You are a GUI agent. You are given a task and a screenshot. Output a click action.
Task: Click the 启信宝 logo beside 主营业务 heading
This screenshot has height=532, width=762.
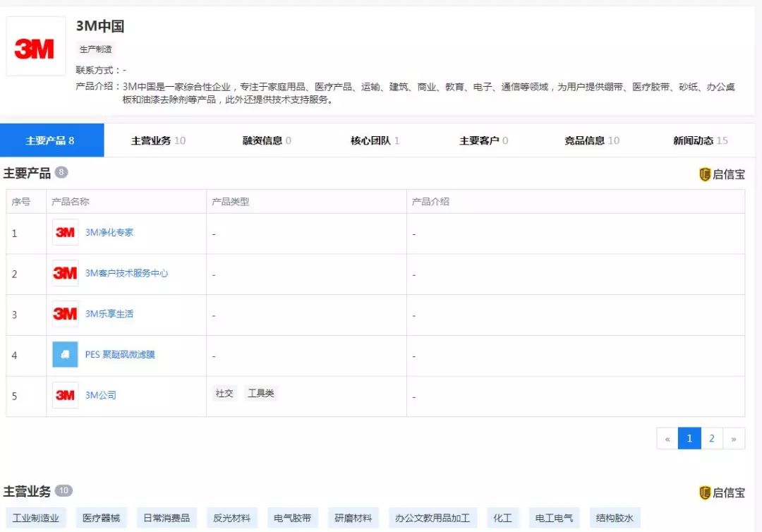coord(722,492)
